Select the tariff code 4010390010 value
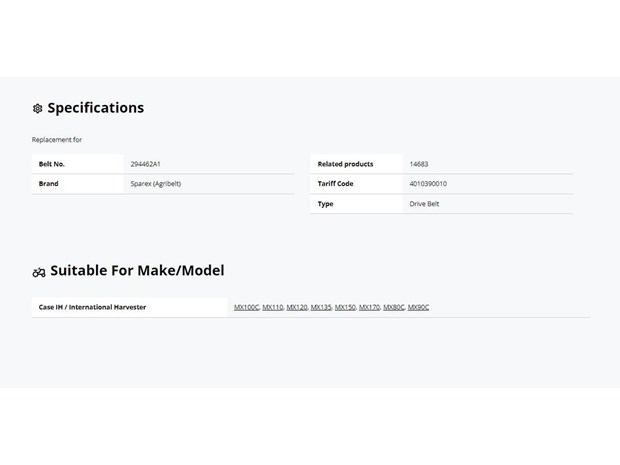The width and height of the screenshot is (620, 465). (x=428, y=184)
